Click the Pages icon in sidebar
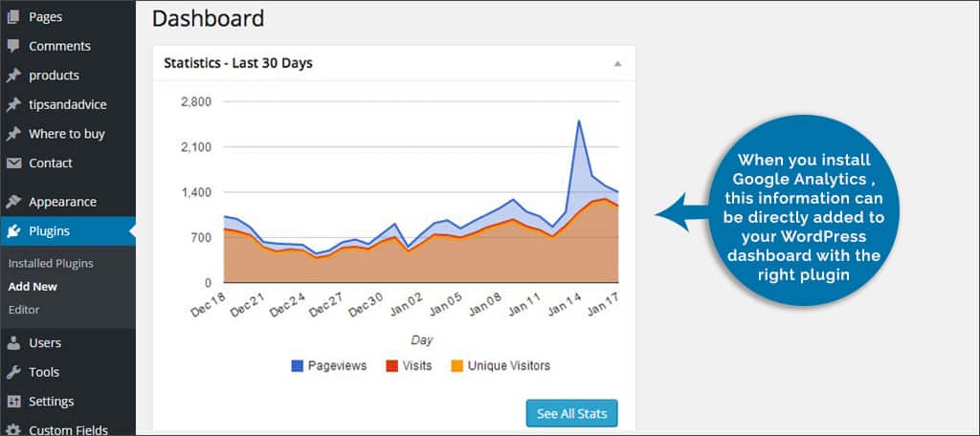The height and width of the screenshot is (436, 980). coord(13,17)
